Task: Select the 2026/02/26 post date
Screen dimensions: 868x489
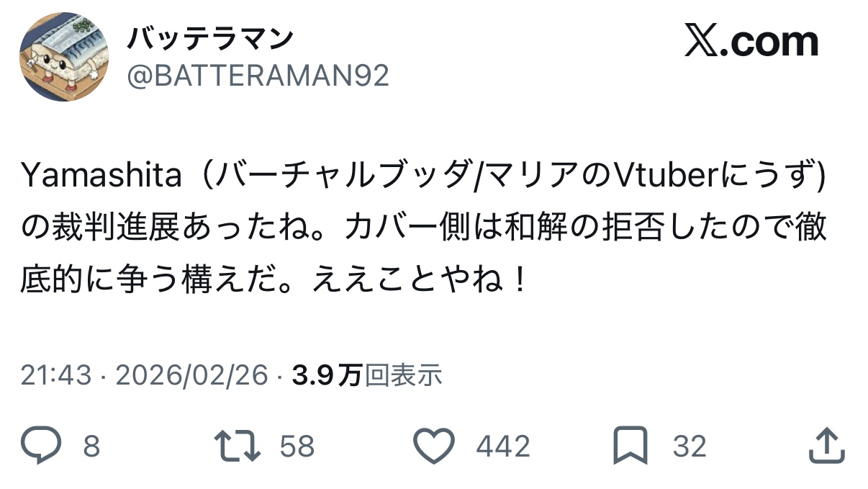Action: coord(191,375)
